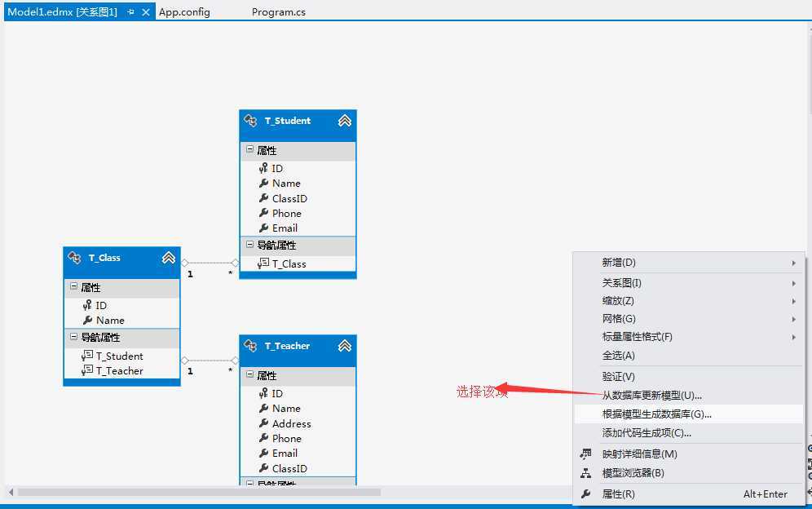This screenshot has height=509, width=812.
Task: Collapse the T_Student entity with chevron icon
Action: (344, 121)
